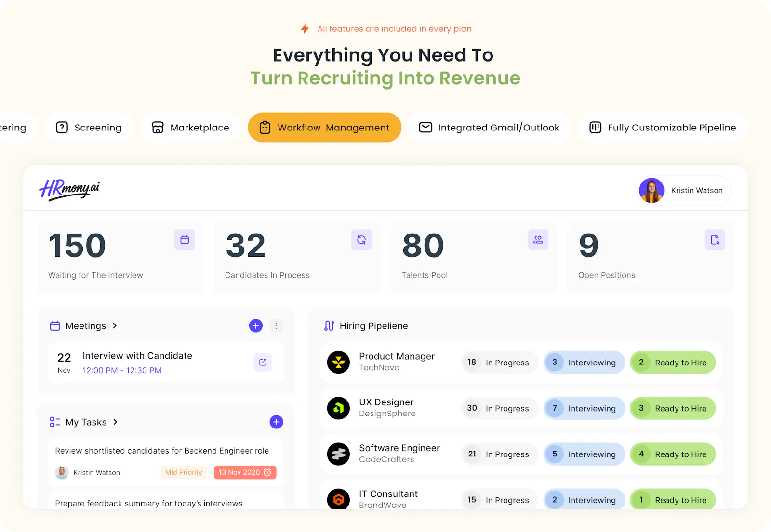Viewport: 771px width, 532px height.
Task: Click the Mid Priority tag
Action: pyautogui.click(x=184, y=472)
